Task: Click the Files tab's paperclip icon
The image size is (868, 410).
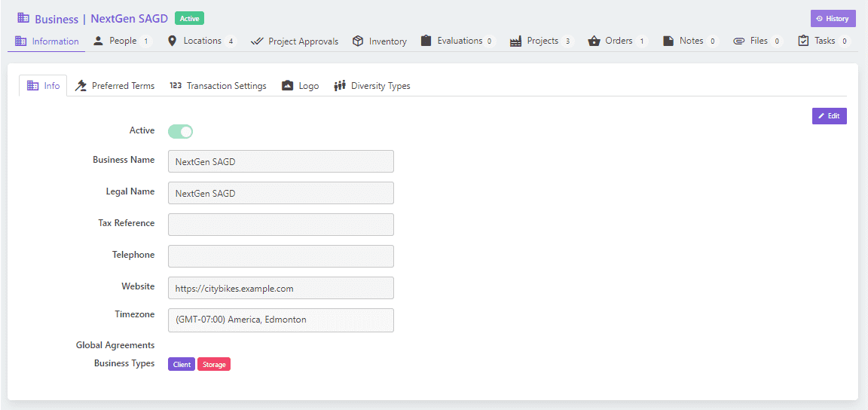Action: coord(739,41)
